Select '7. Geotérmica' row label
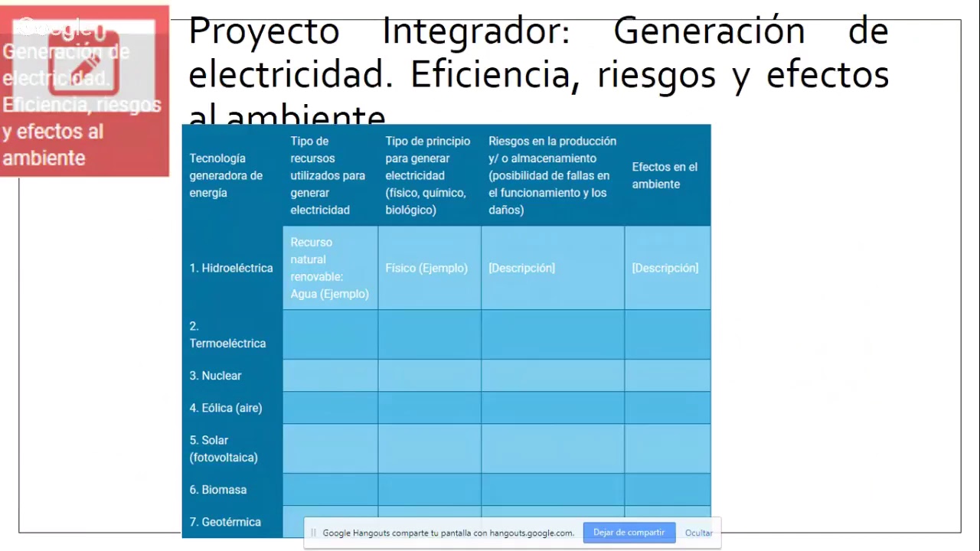This screenshot has width=980, height=551. point(225,522)
